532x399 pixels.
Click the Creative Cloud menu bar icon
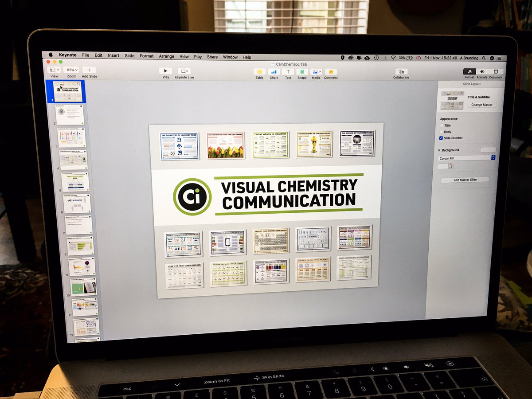[351, 58]
